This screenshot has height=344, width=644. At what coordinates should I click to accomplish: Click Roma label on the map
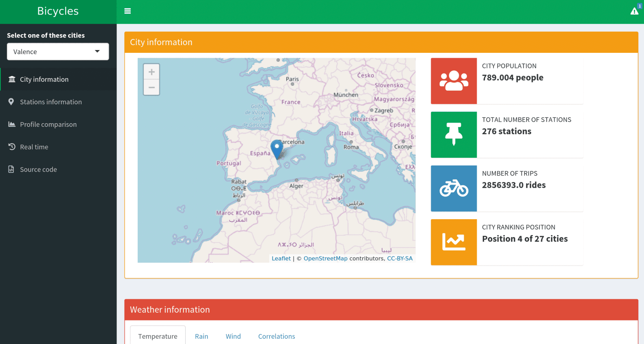351,147
